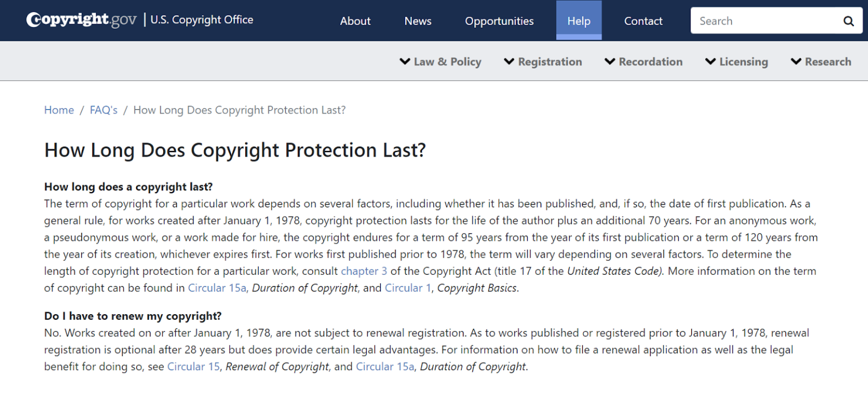
Task: Open the Opportunities page
Action: coord(499,20)
